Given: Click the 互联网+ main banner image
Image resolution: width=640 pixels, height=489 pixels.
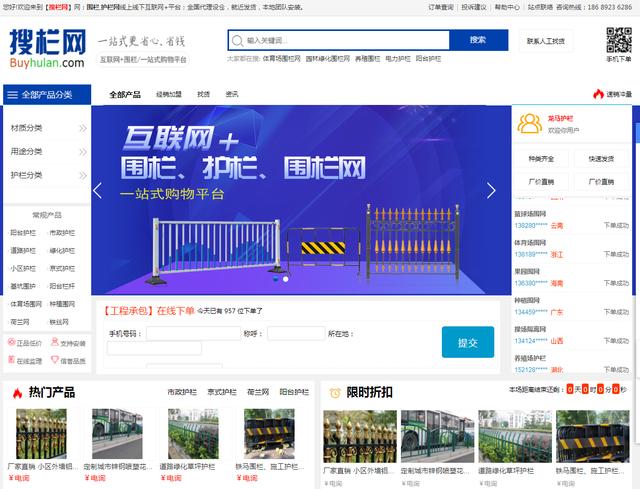Looking at the screenshot, I should pyautogui.click(x=301, y=200).
